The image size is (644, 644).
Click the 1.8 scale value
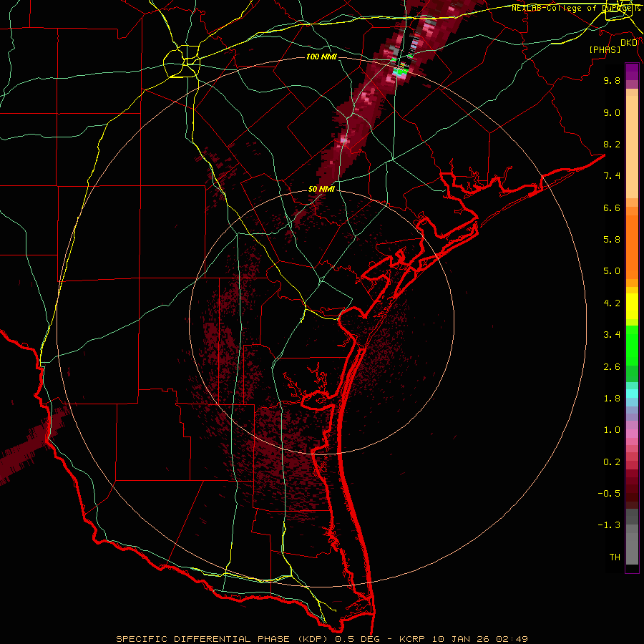(612, 399)
